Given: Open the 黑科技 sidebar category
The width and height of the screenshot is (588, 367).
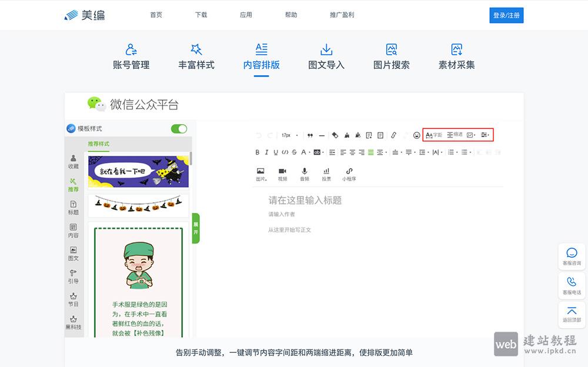Looking at the screenshot, I should (73, 323).
